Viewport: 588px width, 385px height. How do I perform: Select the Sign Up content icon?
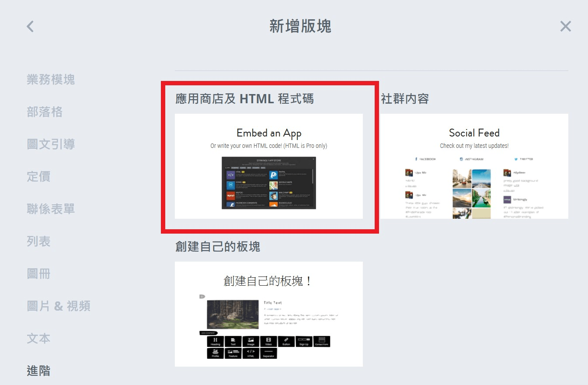click(x=304, y=341)
